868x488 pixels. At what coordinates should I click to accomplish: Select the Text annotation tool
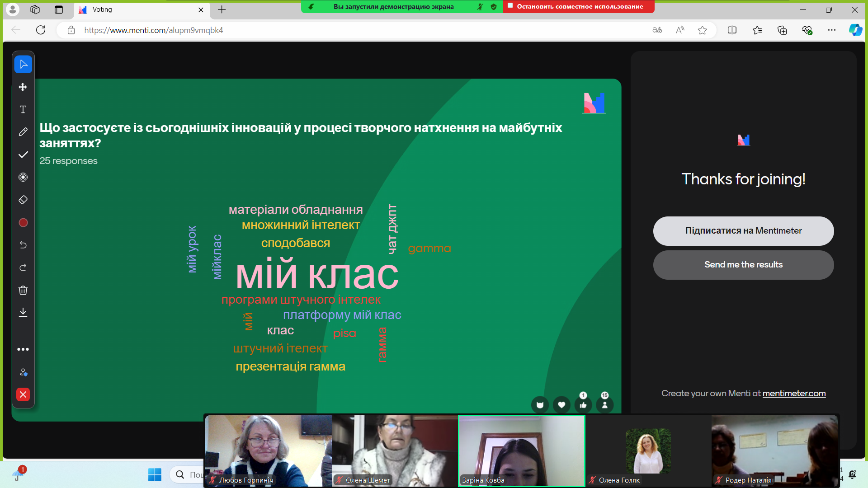[x=23, y=109]
